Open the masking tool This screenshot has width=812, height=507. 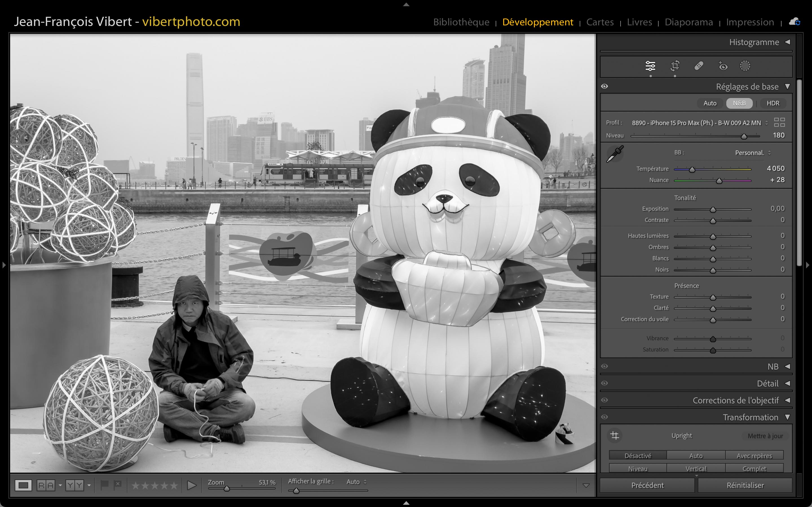[745, 66]
